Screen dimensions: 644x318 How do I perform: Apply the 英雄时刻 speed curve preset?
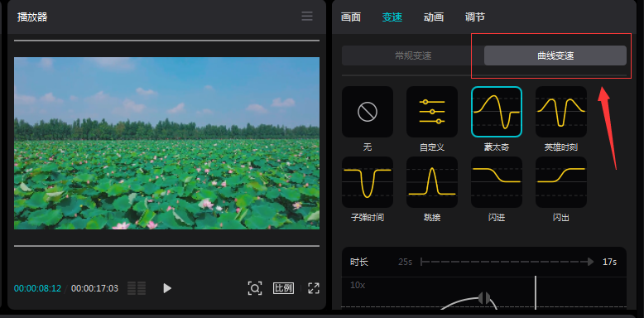[x=560, y=112]
